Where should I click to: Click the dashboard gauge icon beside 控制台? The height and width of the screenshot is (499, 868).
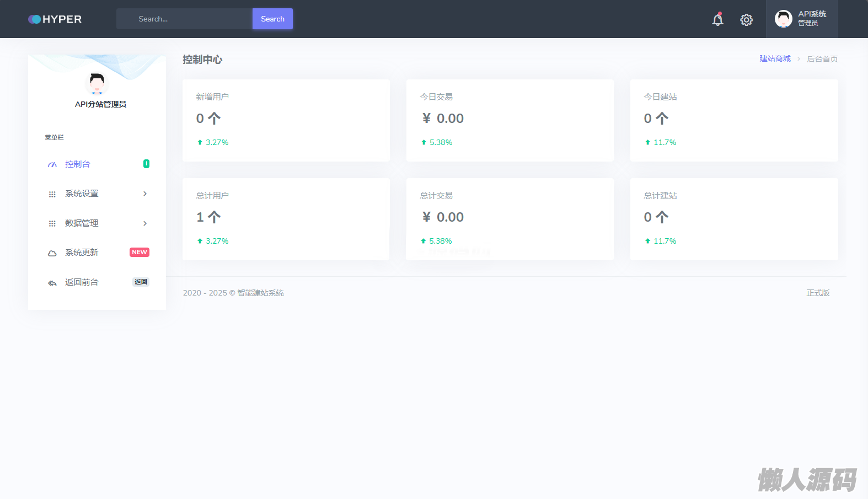(52, 165)
